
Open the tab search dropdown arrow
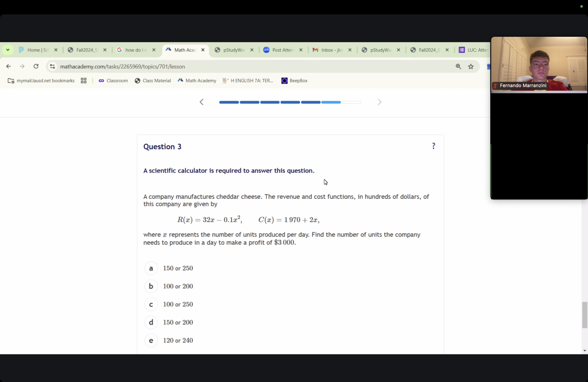[x=8, y=50]
